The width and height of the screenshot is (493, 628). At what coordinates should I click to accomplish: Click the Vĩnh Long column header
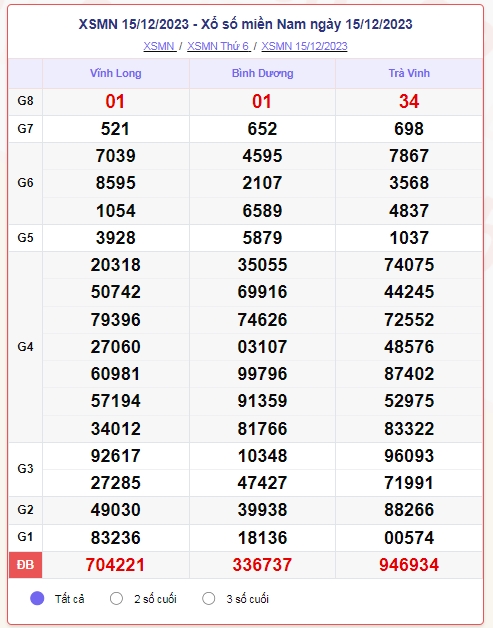tap(116, 73)
